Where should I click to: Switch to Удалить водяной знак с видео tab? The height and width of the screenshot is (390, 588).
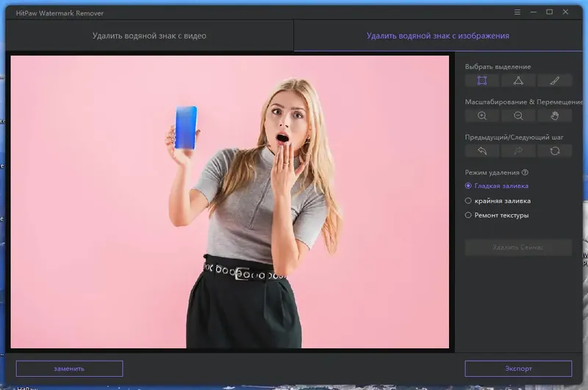pos(149,35)
